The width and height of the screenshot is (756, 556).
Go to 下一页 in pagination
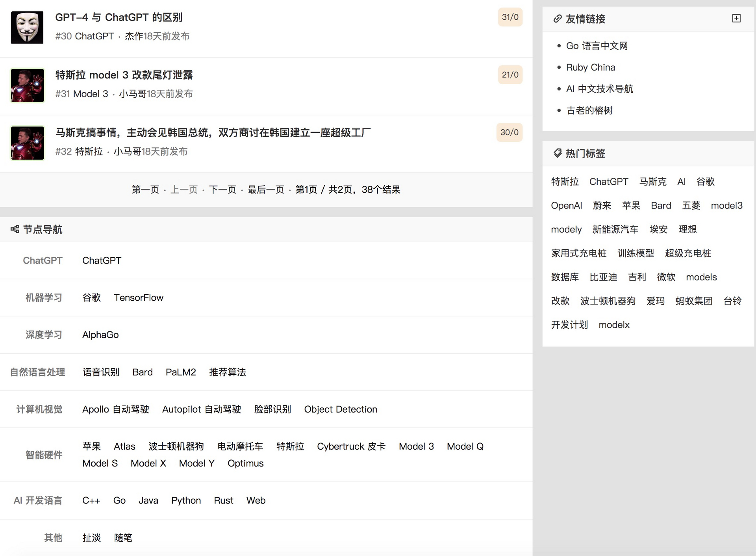(222, 190)
